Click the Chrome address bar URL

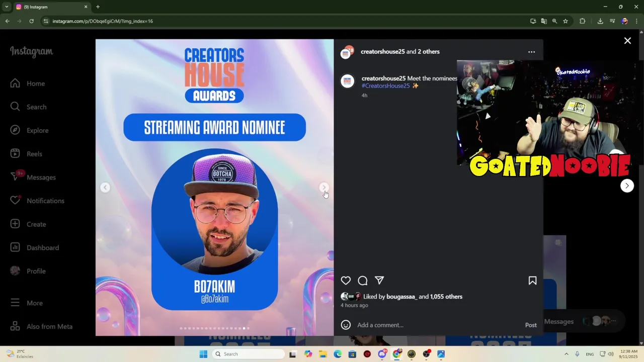[103, 21]
